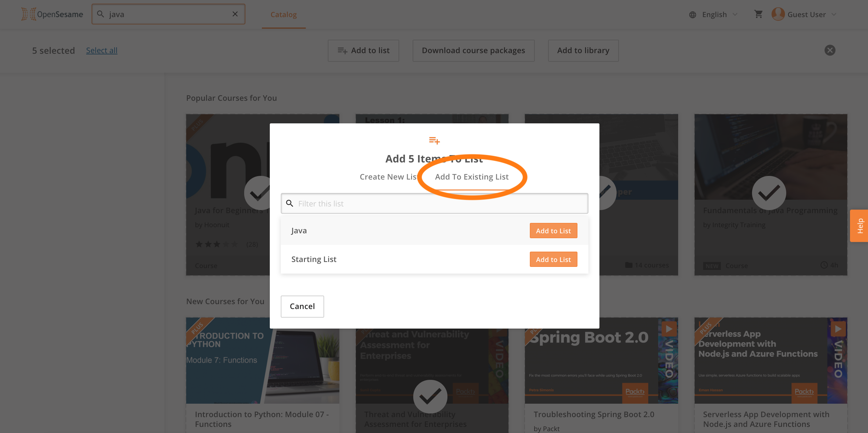Toggle checkmark on Threat and Vulnerability course
This screenshot has height=433, width=868.
click(x=430, y=397)
